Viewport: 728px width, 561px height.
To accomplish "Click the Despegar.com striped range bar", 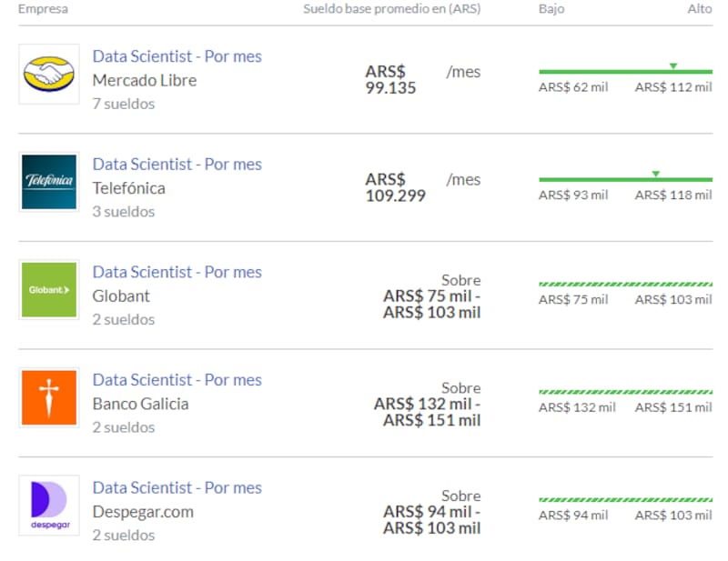I will 625,500.
